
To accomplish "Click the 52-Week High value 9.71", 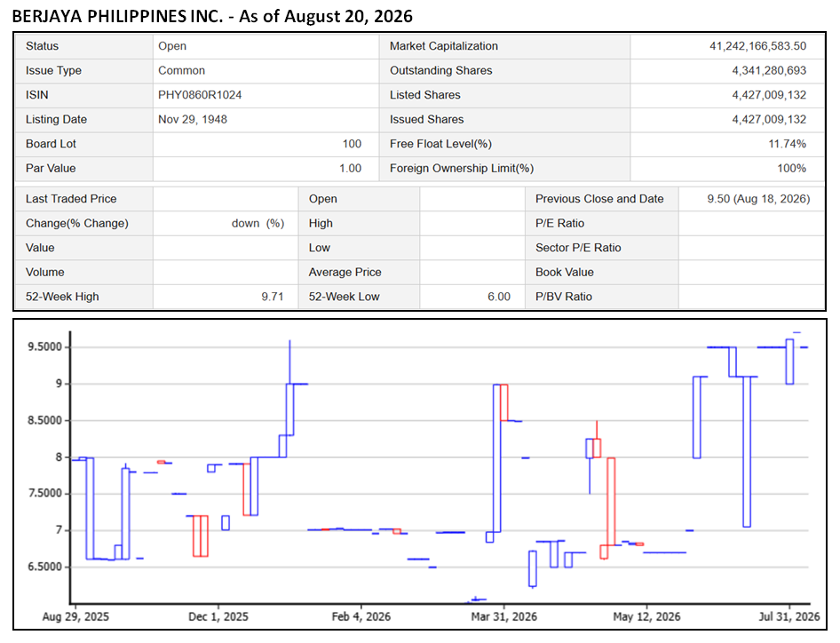I will (272, 297).
